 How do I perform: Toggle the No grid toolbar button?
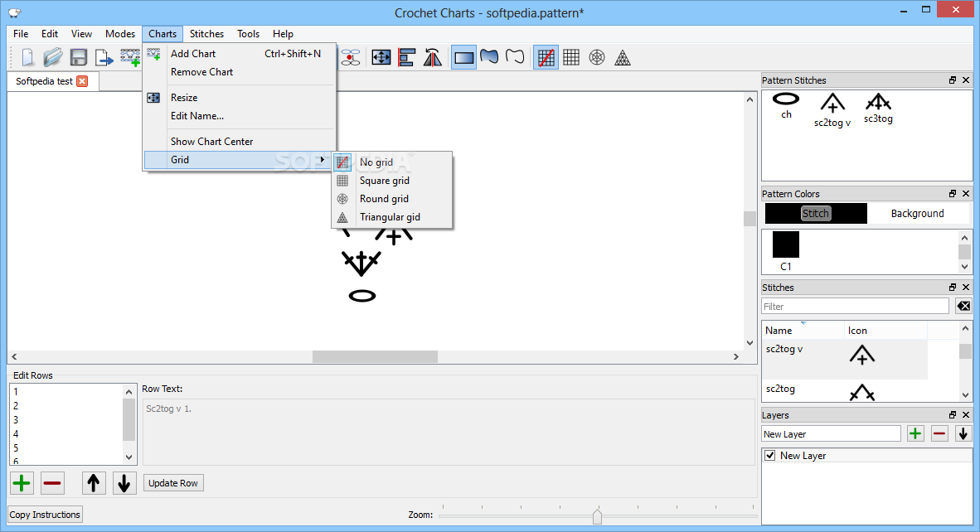[546, 57]
